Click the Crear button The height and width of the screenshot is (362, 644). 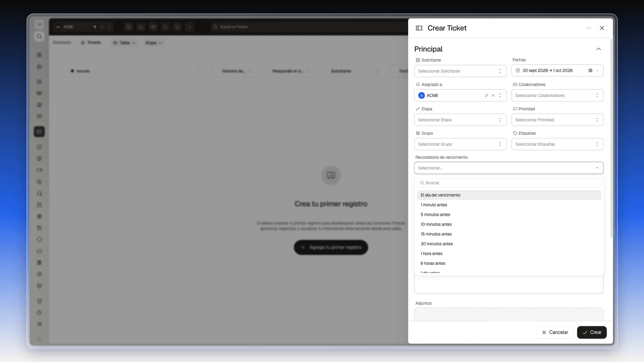pyautogui.click(x=592, y=333)
